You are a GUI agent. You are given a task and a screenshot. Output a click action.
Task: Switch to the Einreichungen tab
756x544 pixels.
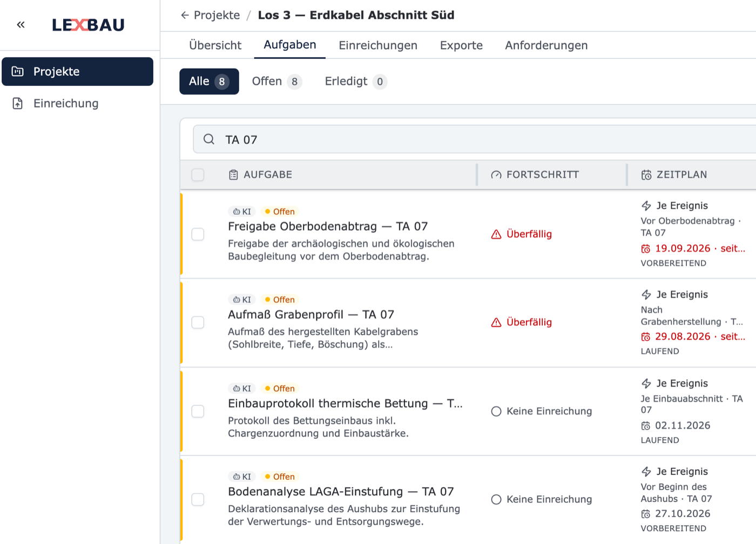pyautogui.click(x=378, y=45)
